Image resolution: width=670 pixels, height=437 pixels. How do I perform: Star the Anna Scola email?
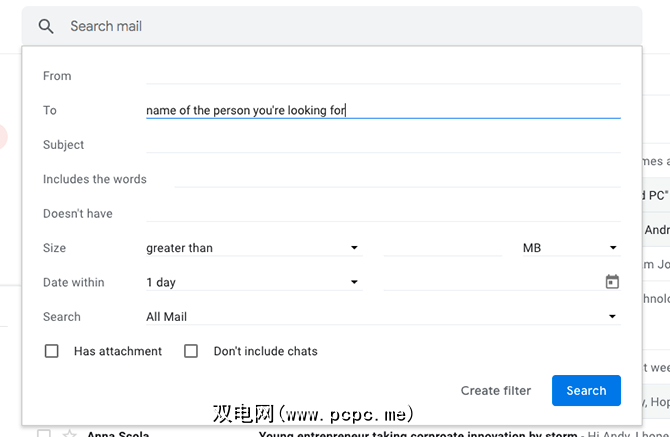click(x=69, y=434)
